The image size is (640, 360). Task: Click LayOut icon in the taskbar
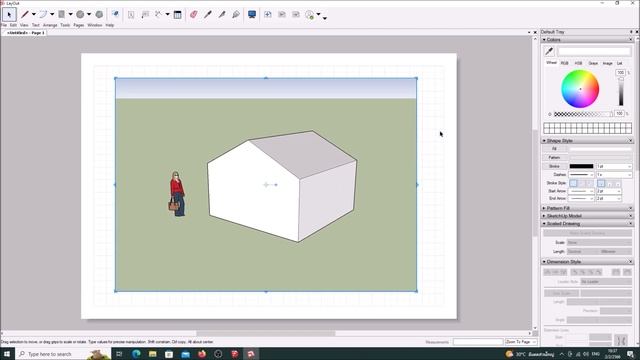pyautogui.click(x=251, y=354)
